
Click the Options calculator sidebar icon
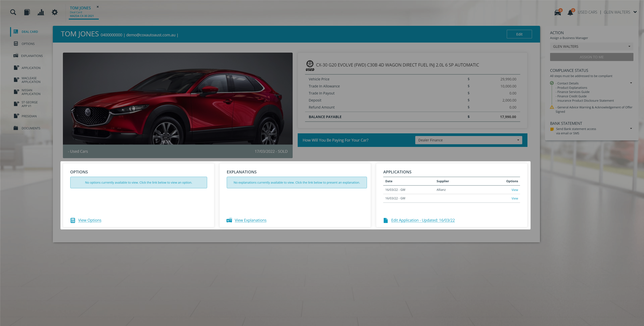point(16,43)
